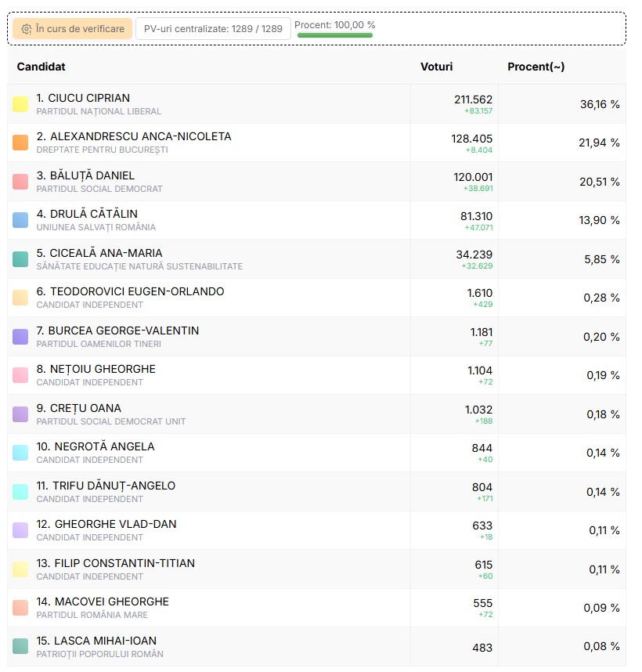Click pink swatch beside Nețoiu Gheorghe
Viewport: 642px width, 672px height.
pos(20,375)
